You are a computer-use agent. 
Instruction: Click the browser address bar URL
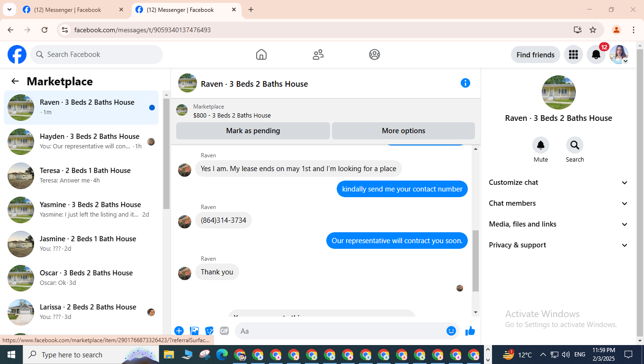(143, 30)
